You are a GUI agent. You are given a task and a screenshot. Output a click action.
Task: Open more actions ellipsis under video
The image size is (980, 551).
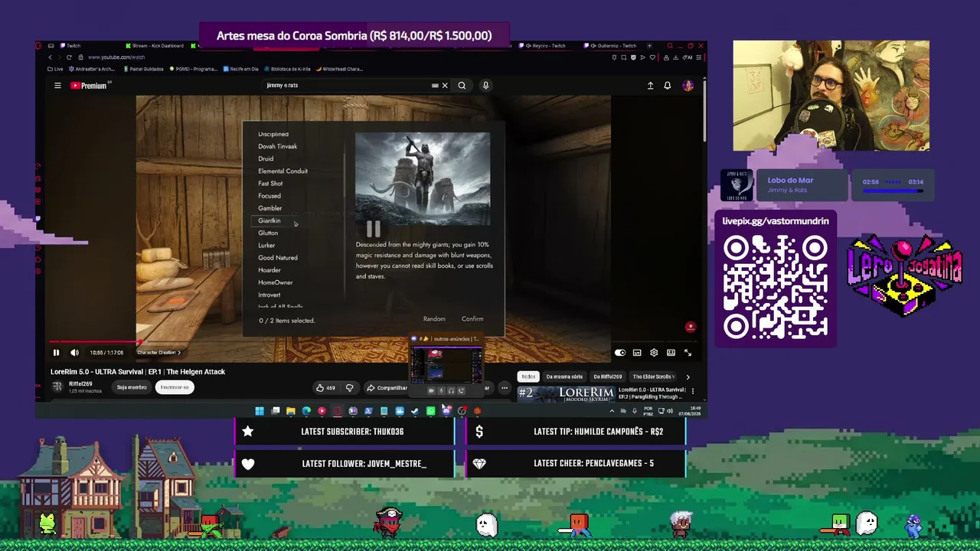pyautogui.click(x=505, y=388)
